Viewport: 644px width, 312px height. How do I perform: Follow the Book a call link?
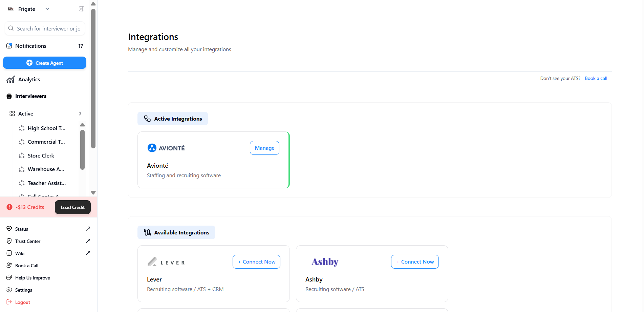click(x=596, y=78)
